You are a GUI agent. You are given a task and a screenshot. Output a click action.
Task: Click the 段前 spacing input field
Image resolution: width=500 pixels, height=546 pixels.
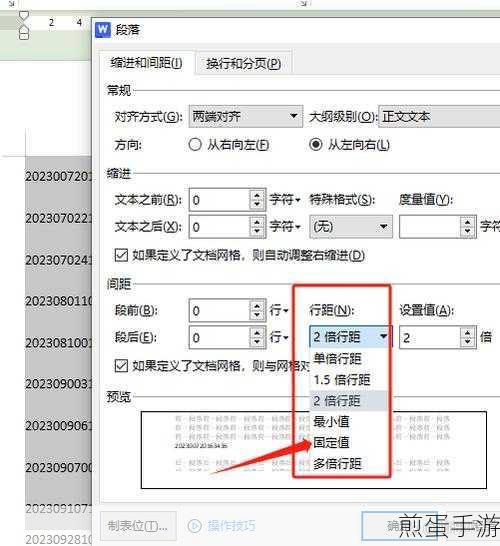pos(219,310)
